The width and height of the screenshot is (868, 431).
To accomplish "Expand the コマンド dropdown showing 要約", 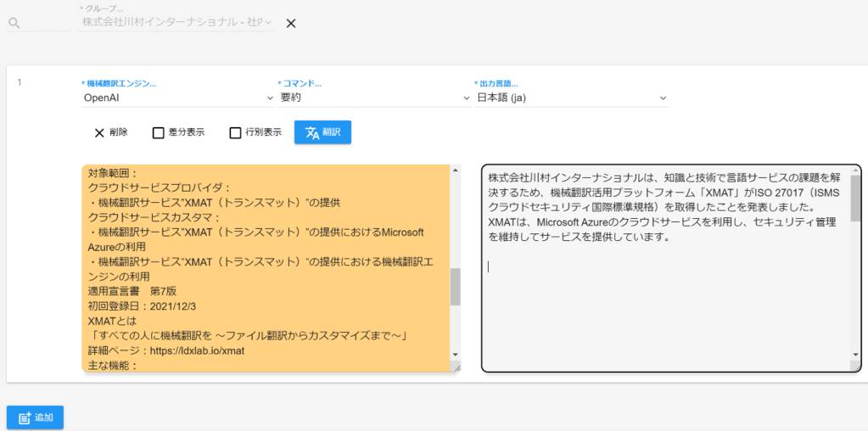I will [374, 98].
